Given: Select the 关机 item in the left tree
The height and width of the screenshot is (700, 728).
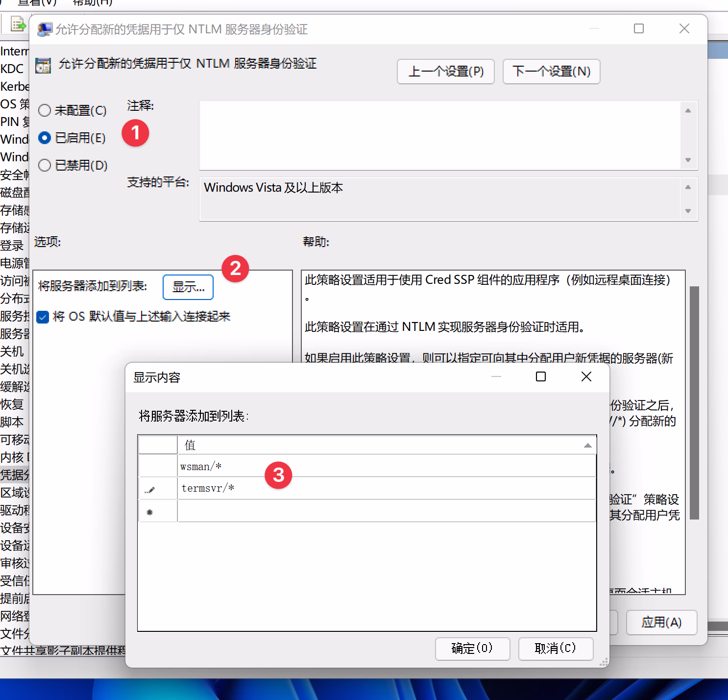Looking at the screenshot, I should click(12, 351).
